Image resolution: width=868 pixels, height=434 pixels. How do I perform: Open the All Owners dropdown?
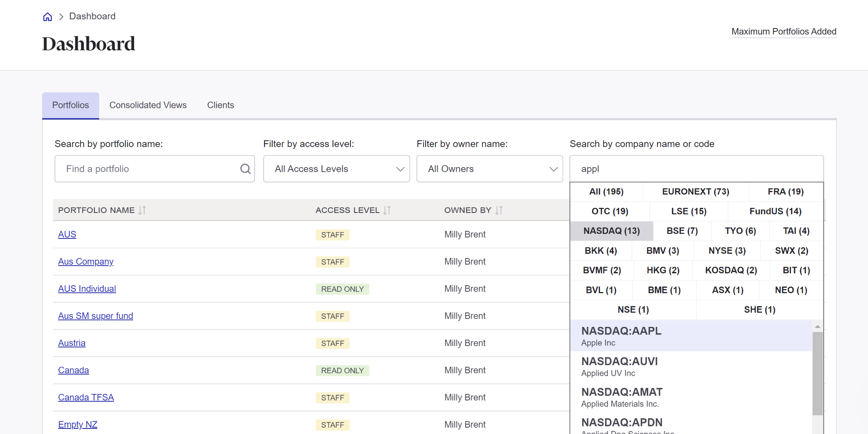pyautogui.click(x=489, y=169)
